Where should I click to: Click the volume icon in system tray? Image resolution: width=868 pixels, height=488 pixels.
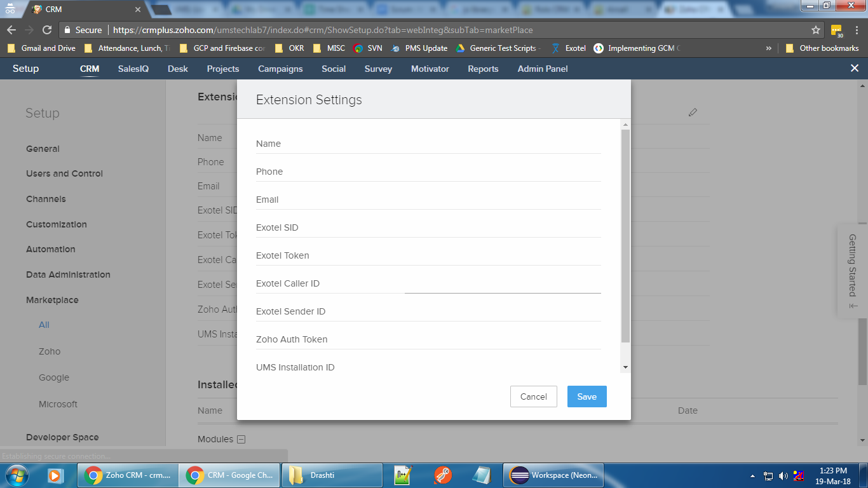[x=783, y=475]
